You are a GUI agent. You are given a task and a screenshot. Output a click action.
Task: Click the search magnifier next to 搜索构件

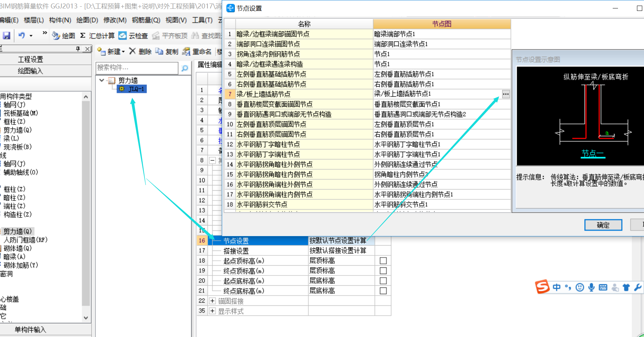point(185,68)
